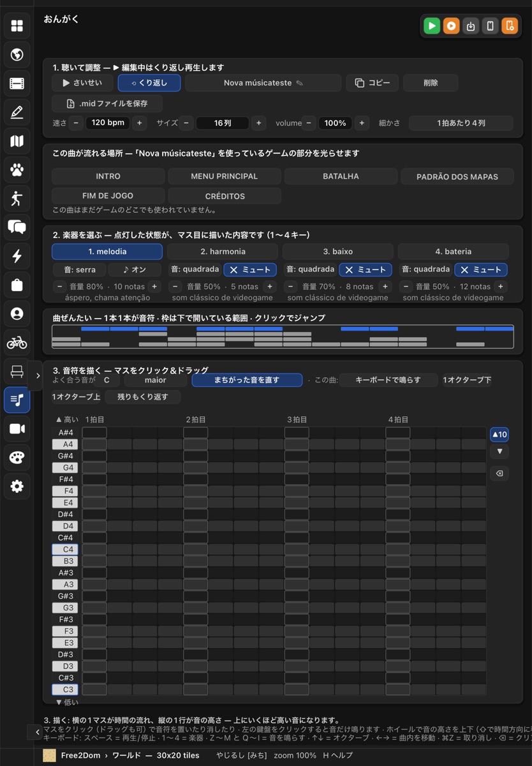This screenshot has height=766, width=532.
Task: Select the pencil editor sidebar icon
Action: coord(17,112)
